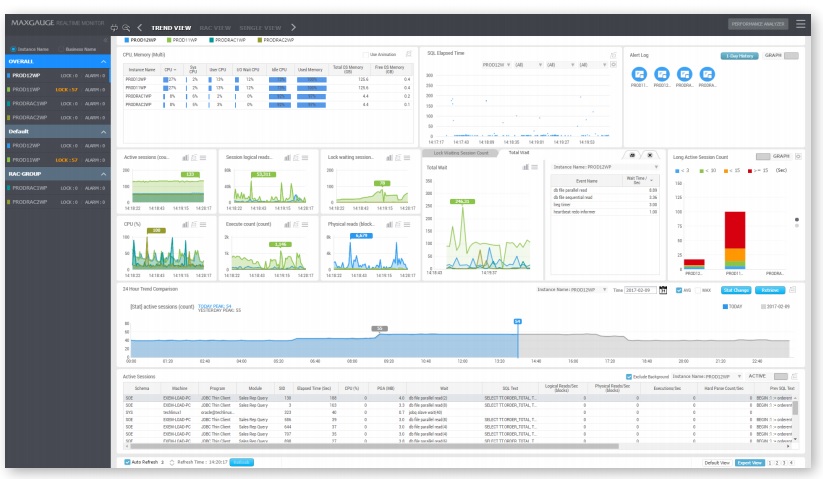This screenshot has width=823, height=479.
Task: Open the PROD12W dropdown in SQL Elapsed Time
Action: 492,63
